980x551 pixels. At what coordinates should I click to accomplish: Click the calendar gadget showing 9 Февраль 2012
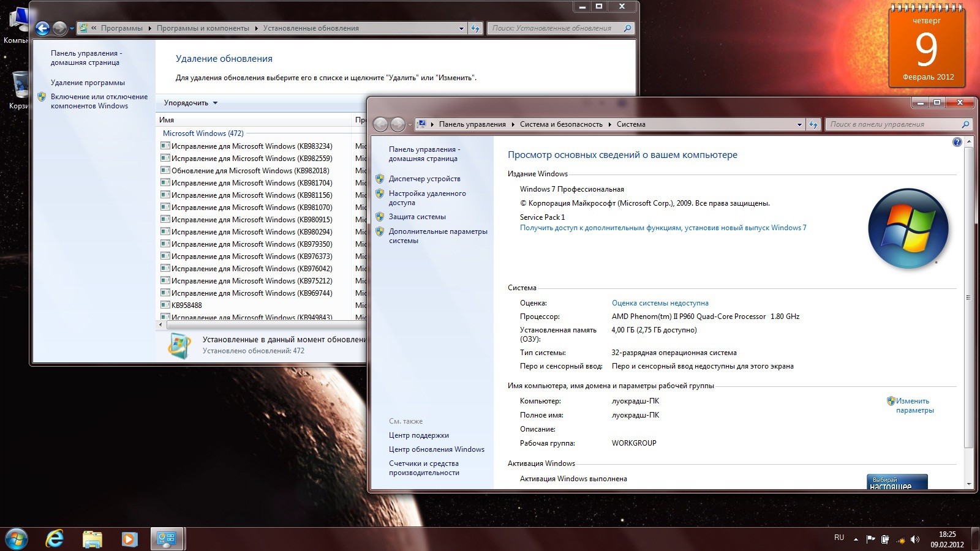pos(927,46)
